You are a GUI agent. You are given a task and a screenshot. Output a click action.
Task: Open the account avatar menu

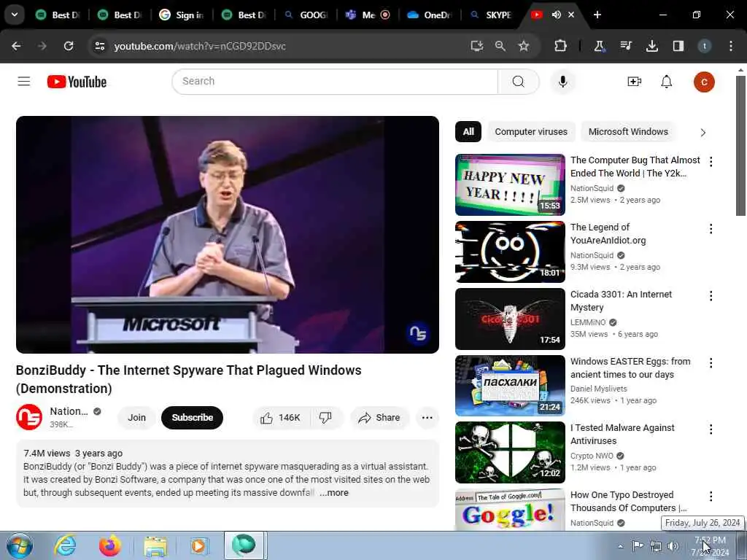pyautogui.click(x=704, y=82)
